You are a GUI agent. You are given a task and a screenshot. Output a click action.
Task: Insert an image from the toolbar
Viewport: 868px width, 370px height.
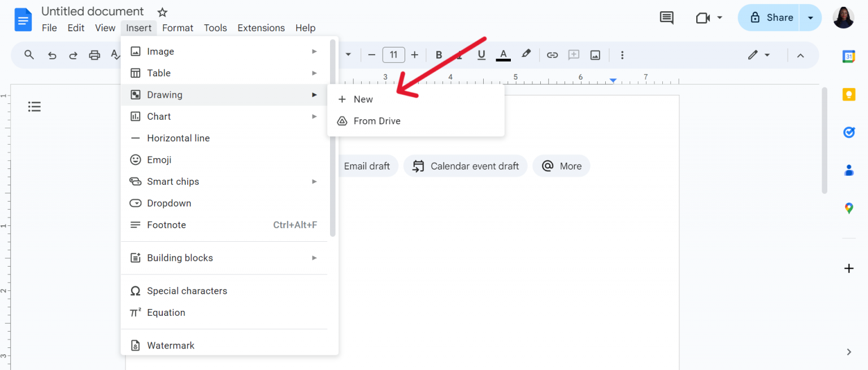[x=595, y=55]
